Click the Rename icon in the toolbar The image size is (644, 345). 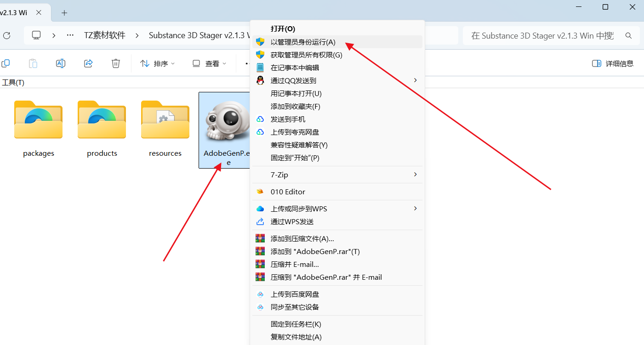click(x=61, y=63)
